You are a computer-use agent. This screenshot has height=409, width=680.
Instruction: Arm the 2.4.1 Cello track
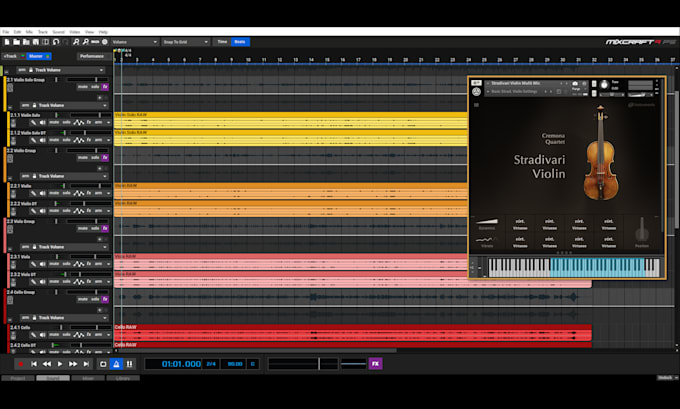[x=98, y=335]
